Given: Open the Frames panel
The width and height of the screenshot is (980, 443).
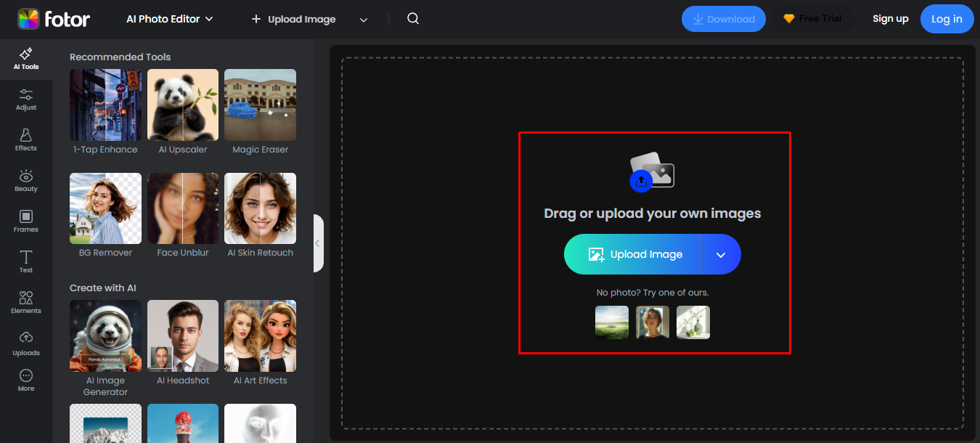Looking at the screenshot, I should tap(26, 221).
